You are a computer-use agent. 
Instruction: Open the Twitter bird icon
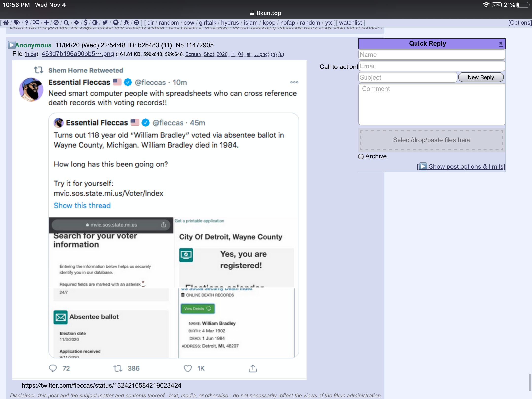tap(105, 23)
